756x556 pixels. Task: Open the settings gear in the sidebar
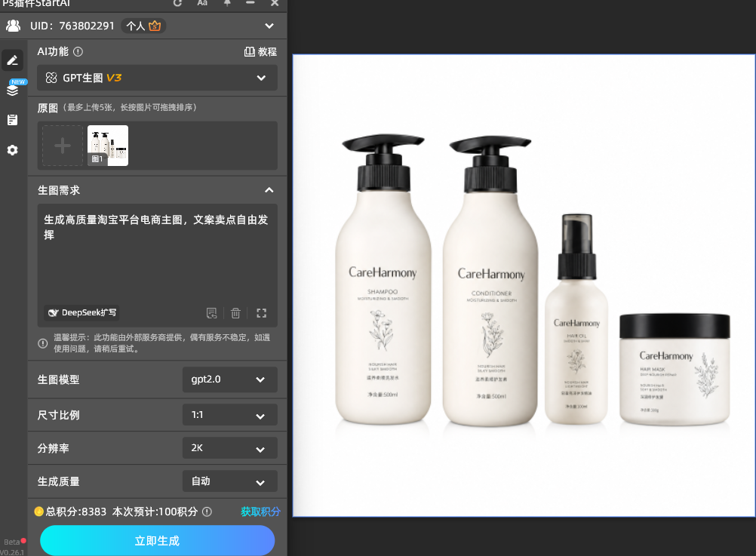pos(13,150)
